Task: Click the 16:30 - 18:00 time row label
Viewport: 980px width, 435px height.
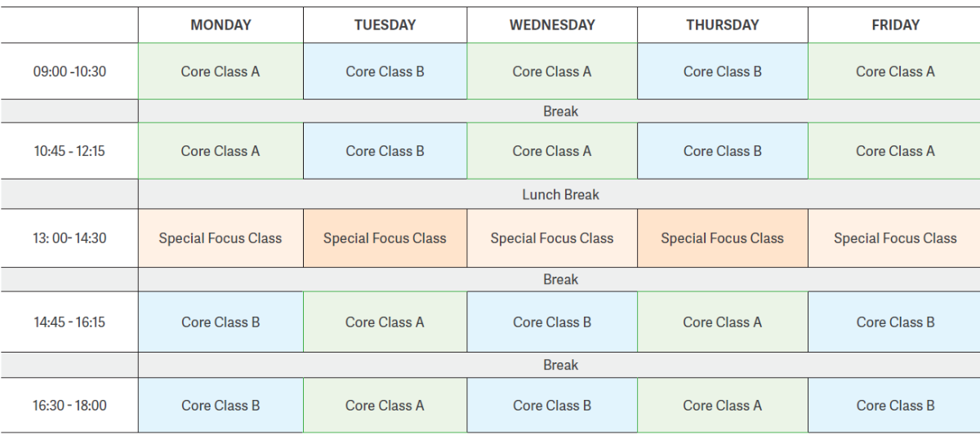Action: coord(69,405)
